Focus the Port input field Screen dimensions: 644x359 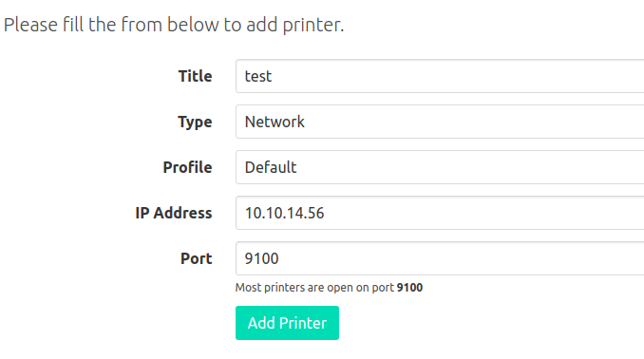pyautogui.click(x=440, y=258)
